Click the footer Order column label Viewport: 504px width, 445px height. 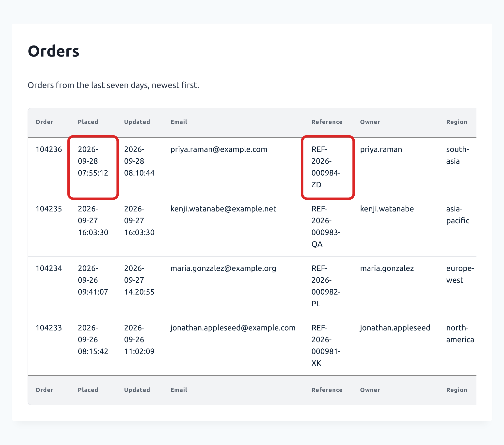pos(44,390)
